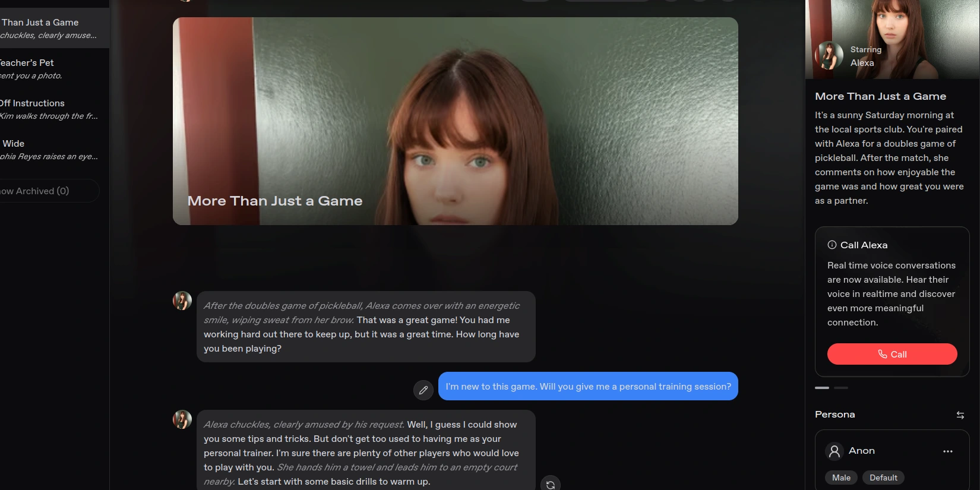Open the Off Instructions chat

click(48, 109)
